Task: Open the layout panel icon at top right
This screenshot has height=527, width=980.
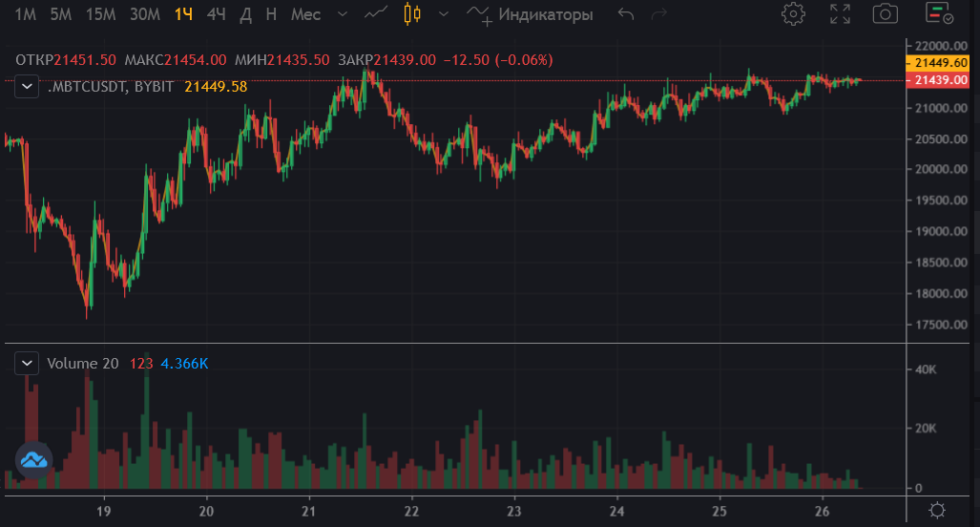Action: click(939, 14)
